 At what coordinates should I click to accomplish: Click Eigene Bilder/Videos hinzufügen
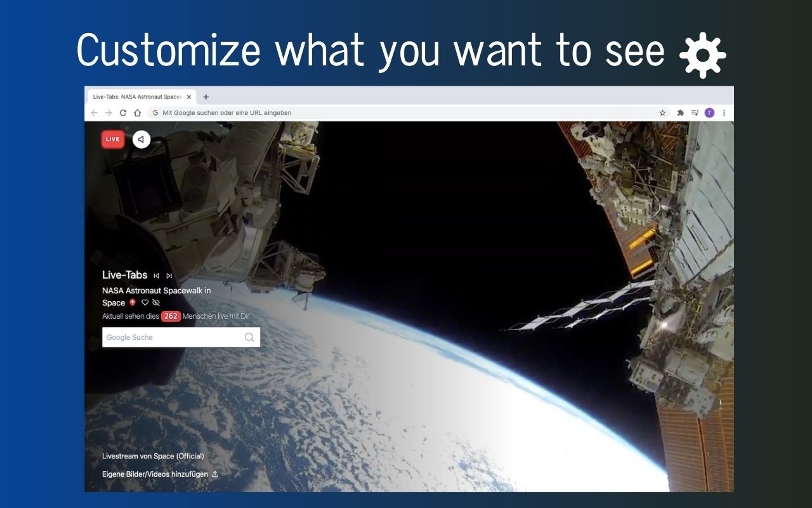[x=155, y=474]
